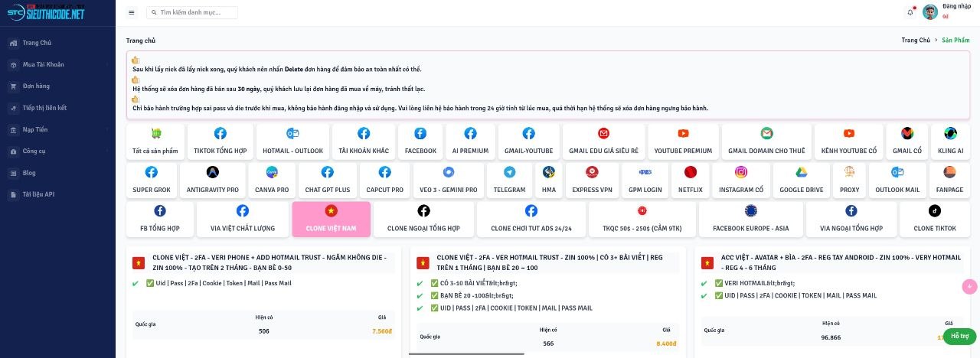Open the TKQC 50$ - 250$ tab
980x358 pixels.
coord(641,219)
